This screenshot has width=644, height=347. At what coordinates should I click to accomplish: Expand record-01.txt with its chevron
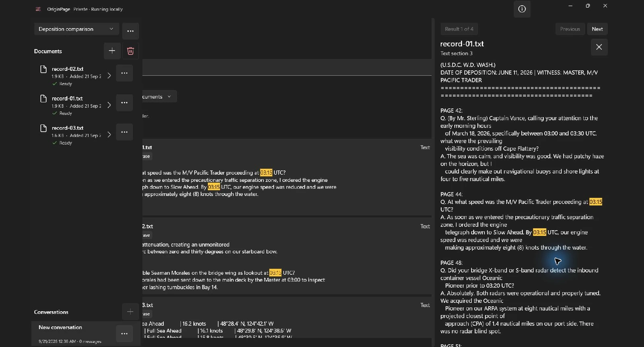pos(109,105)
